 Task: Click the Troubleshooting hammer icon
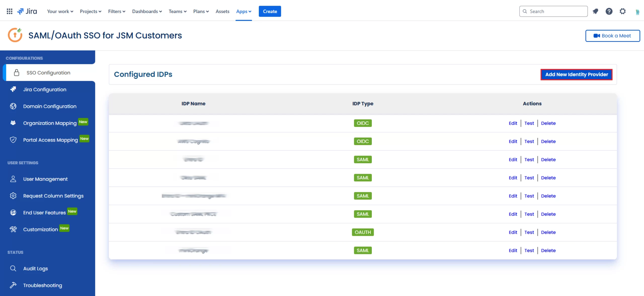(13, 285)
